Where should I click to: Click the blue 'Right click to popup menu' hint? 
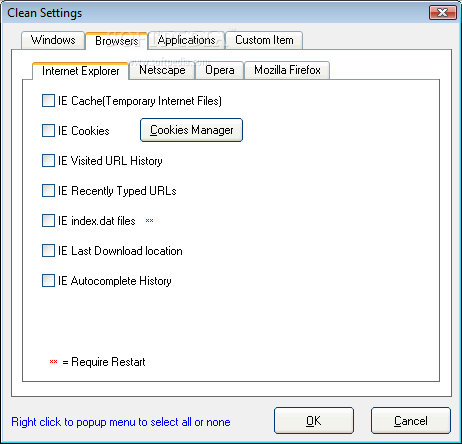coord(121,422)
